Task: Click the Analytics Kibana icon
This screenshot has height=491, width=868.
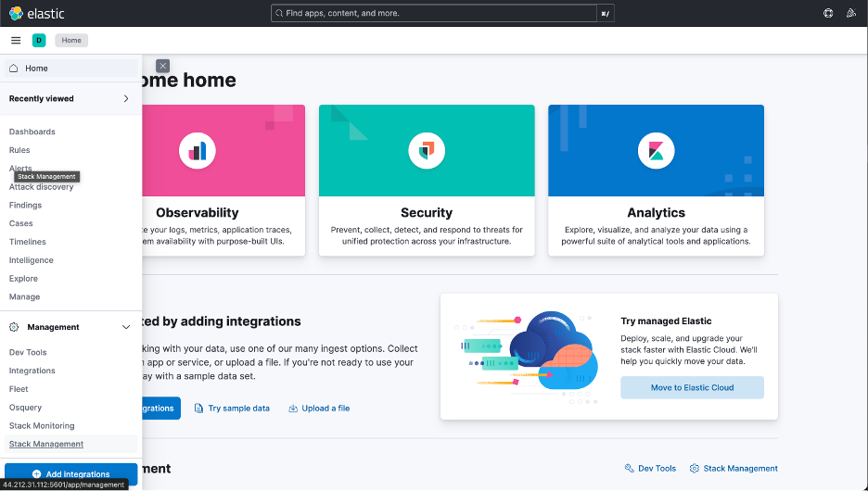Action: 656,150
